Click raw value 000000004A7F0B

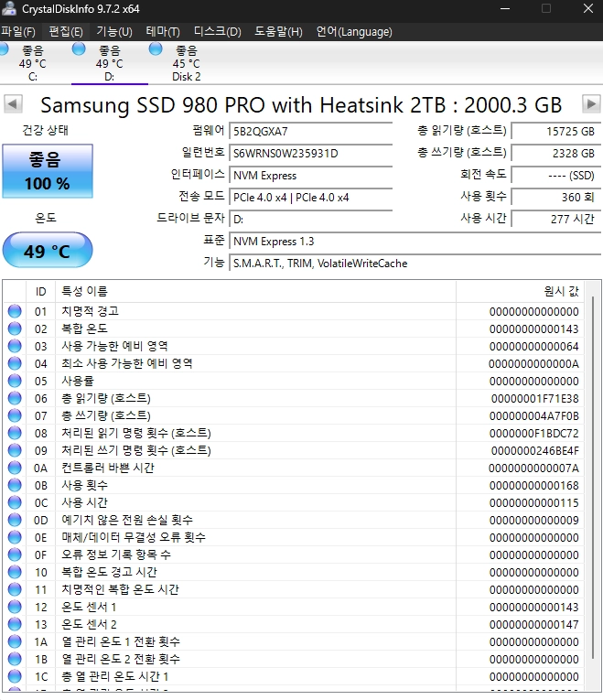point(534,416)
